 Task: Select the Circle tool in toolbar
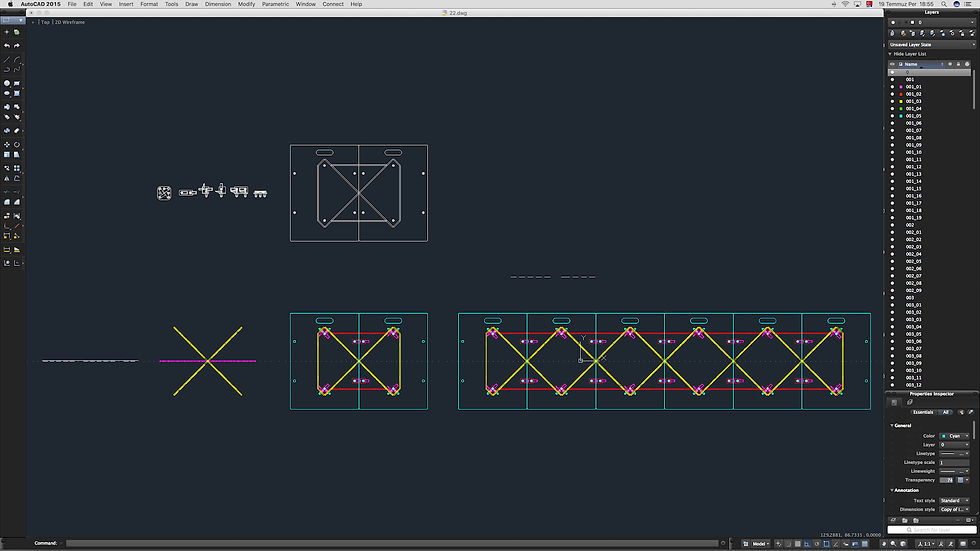coord(7,83)
